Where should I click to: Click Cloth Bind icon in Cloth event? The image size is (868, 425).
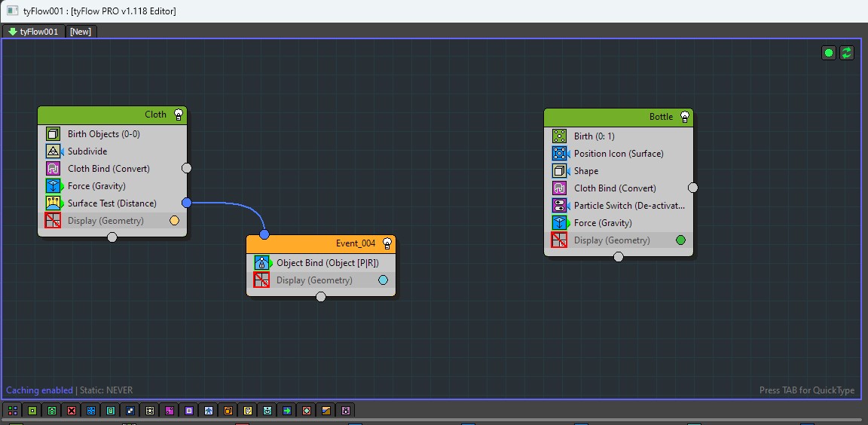(53, 168)
